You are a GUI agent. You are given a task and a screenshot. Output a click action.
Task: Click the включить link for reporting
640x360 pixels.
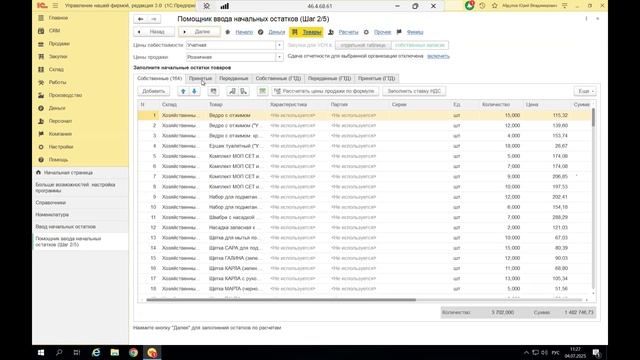point(438,56)
